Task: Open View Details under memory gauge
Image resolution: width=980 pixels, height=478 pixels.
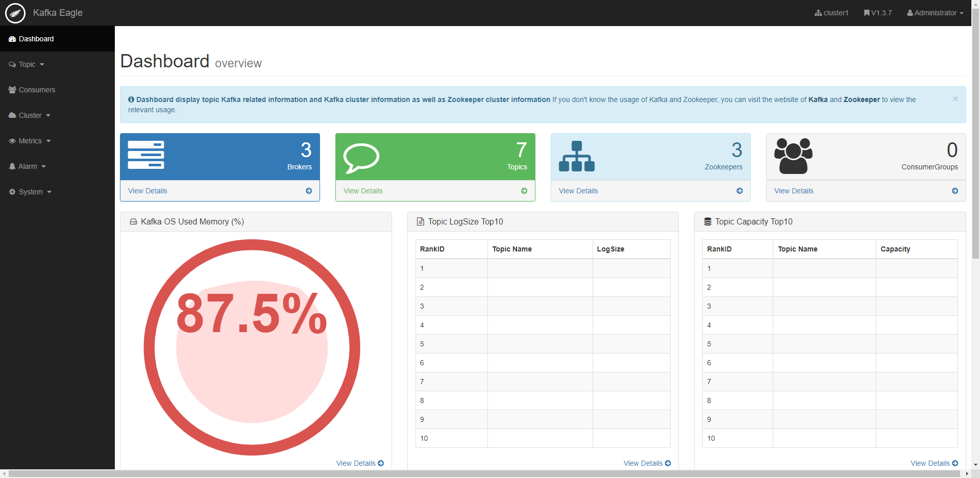Action: pyautogui.click(x=360, y=463)
